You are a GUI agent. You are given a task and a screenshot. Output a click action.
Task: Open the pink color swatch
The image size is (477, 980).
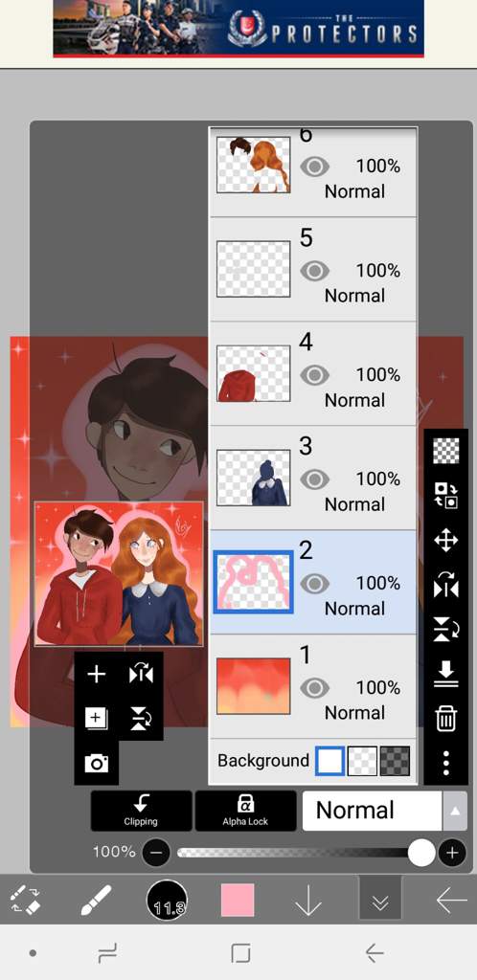[x=238, y=900]
